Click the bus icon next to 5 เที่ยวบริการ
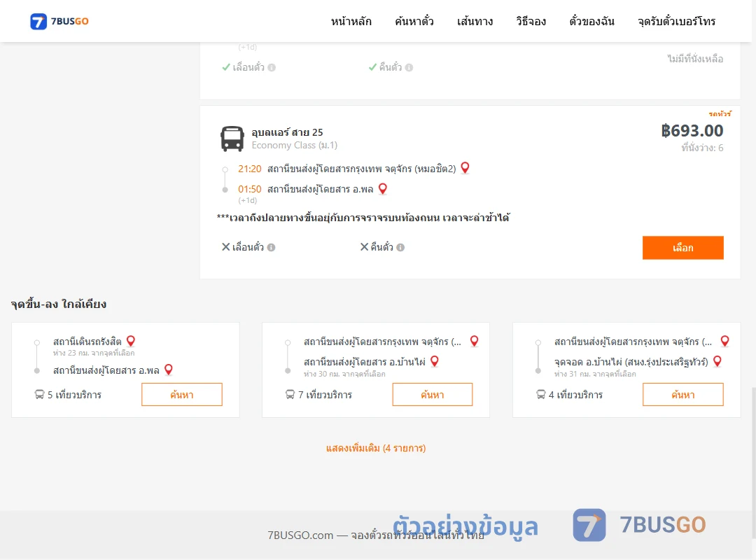Image resolution: width=756 pixels, height=560 pixels. tap(39, 395)
